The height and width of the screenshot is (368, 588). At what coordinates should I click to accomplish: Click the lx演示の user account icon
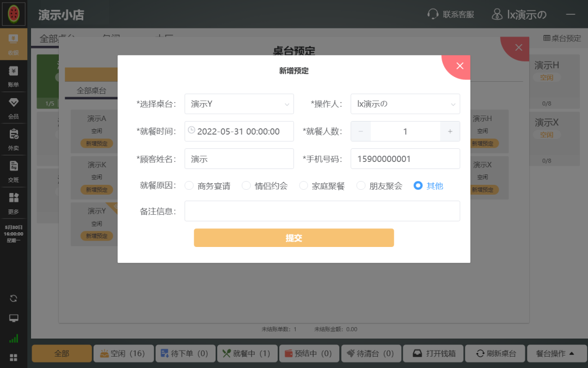coord(497,14)
